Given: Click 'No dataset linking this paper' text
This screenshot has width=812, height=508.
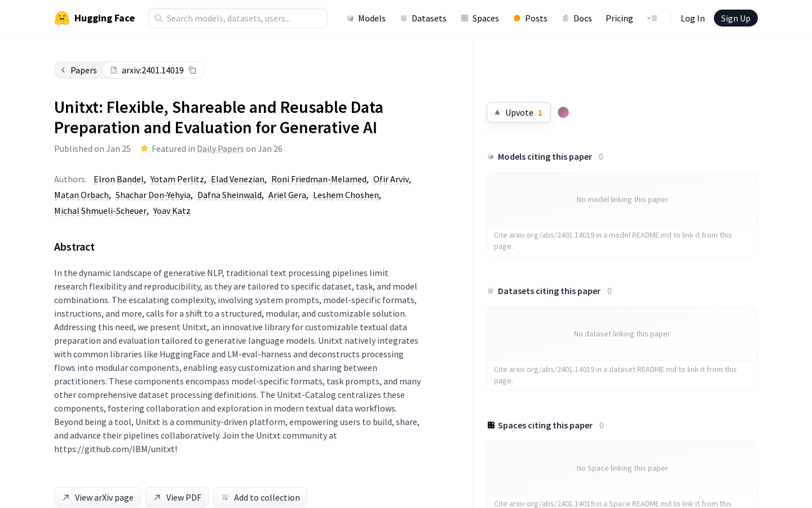Looking at the screenshot, I should [622, 334].
